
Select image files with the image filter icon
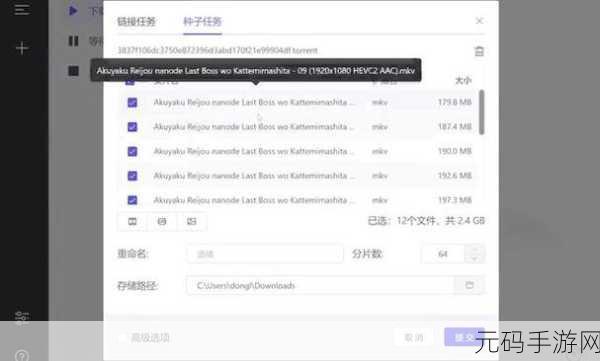191,221
